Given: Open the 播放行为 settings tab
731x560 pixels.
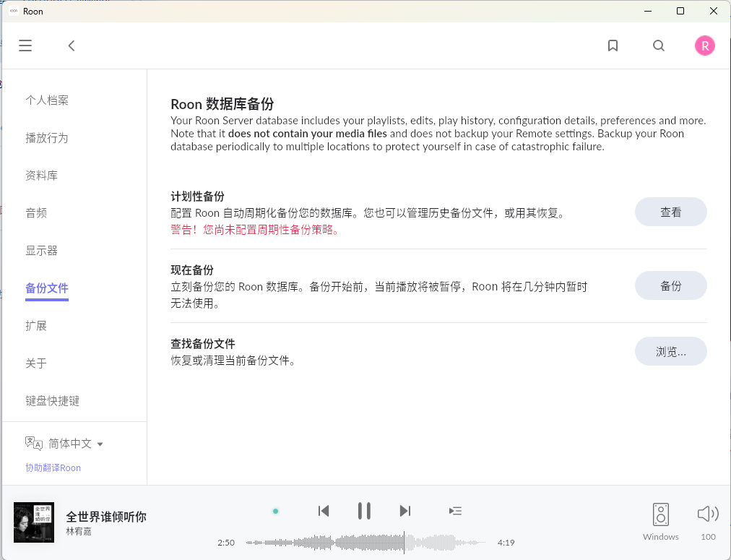Looking at the screenshot, I should pos(47,138).
